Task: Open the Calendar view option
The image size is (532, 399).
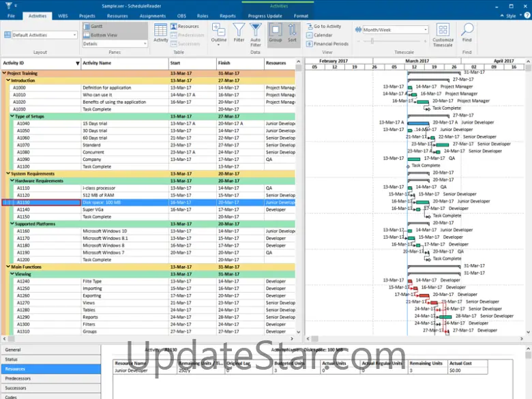Action: click(320, 35)
